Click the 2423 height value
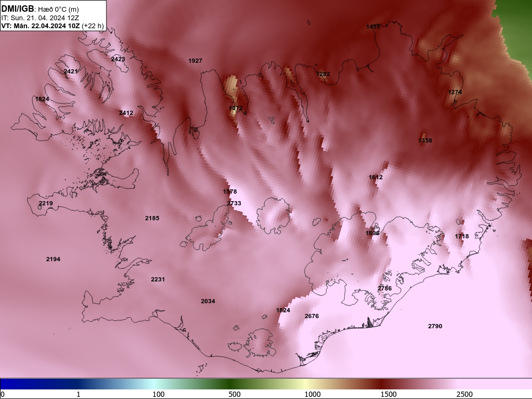 pyautogui.click(x=118, y=59)
